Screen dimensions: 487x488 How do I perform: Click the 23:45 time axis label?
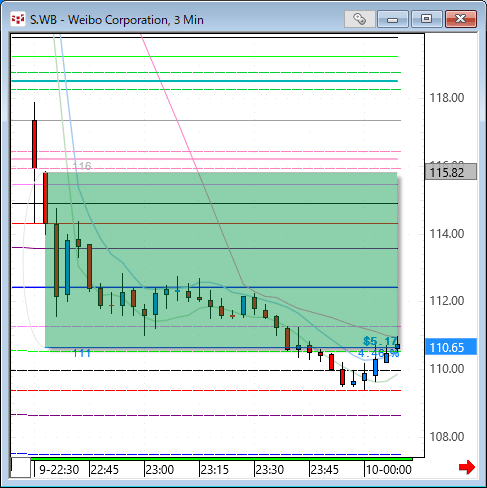tap(324, 470)
